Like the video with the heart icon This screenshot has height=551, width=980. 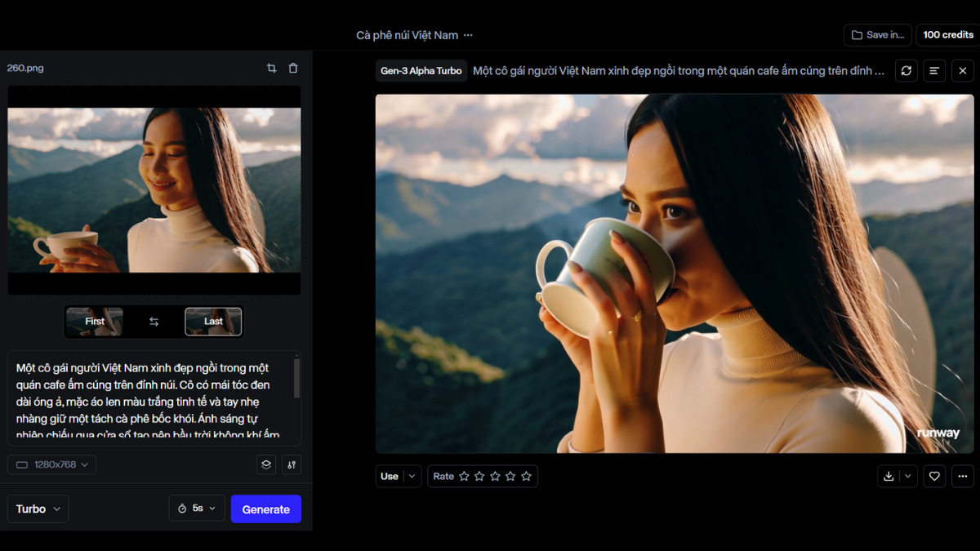point(934,476)
